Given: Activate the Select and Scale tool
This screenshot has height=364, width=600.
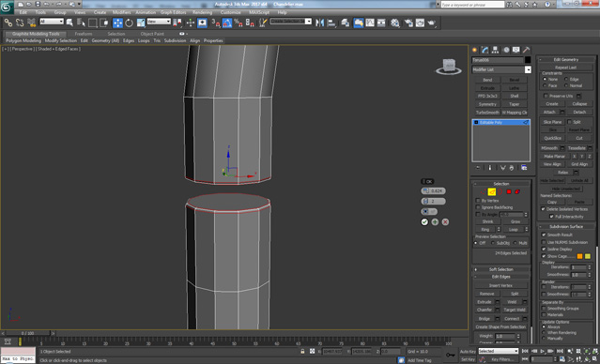Looking at the screenshot, I should [x=141, y=23].
